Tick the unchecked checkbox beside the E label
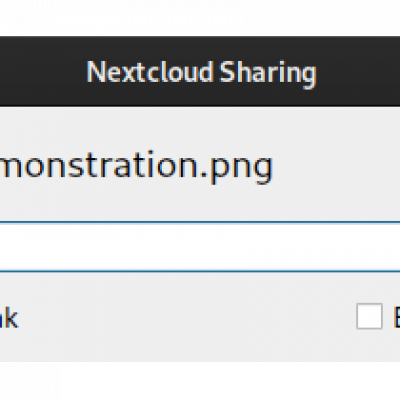This screenshot has width=400, height=400. tap(369, 316)
